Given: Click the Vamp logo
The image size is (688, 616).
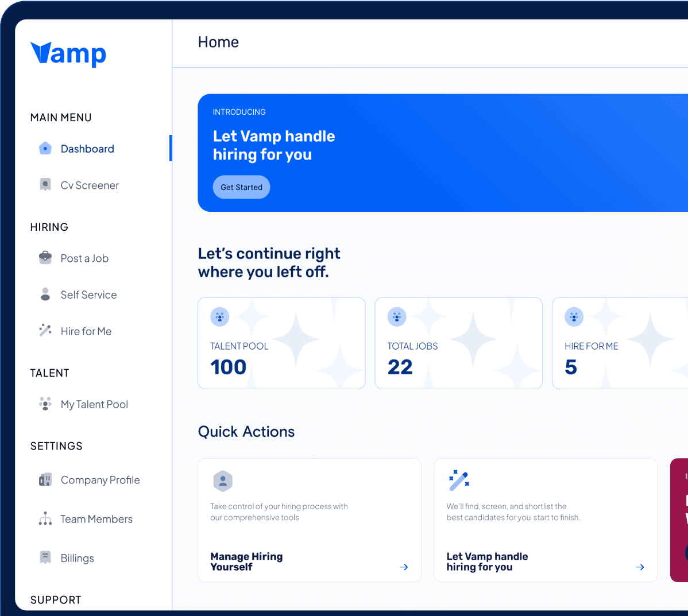Looking at the screenshot, I should [68, 54].
